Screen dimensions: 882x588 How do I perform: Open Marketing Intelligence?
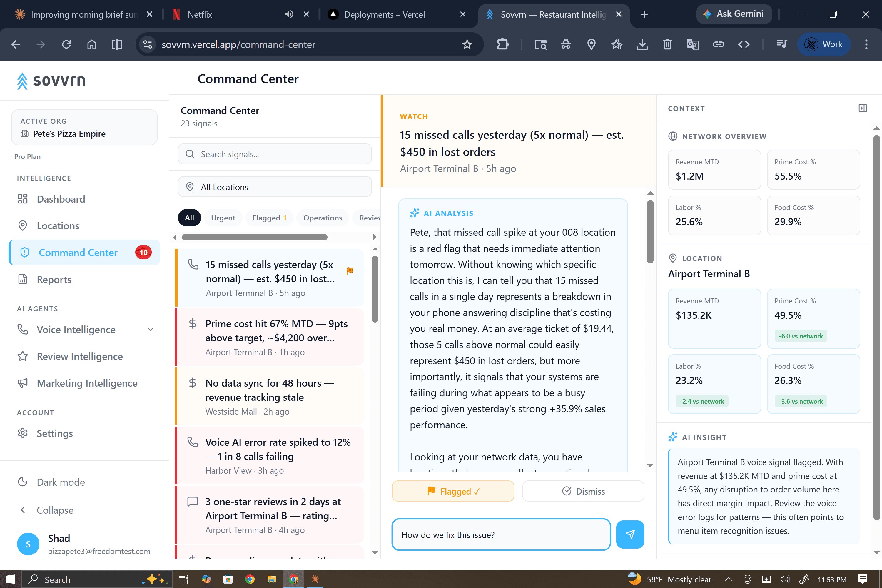pyautogui.click(x=87, y=383)
